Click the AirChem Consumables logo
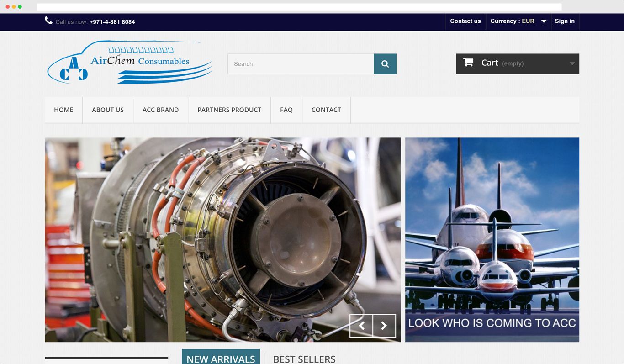This screenshot has height=364, width=624. click(x=130, y=63)
